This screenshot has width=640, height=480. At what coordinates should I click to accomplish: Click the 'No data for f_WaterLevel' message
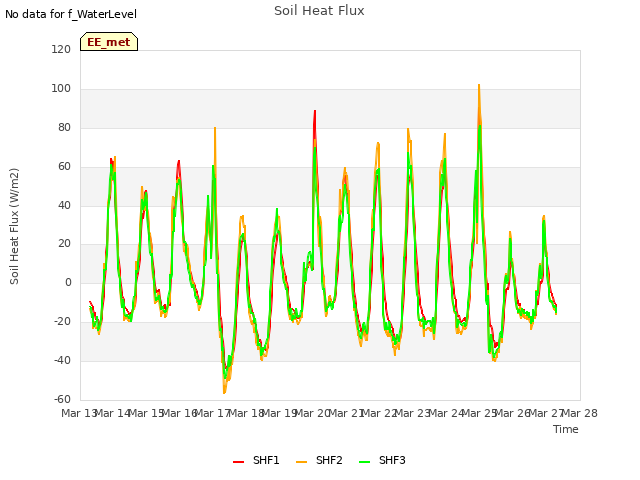[71, 14]
